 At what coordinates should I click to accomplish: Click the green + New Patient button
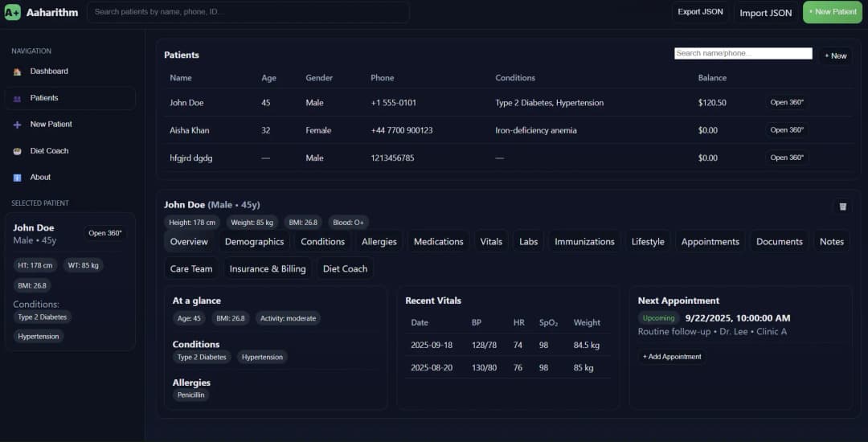click(832, 12)
